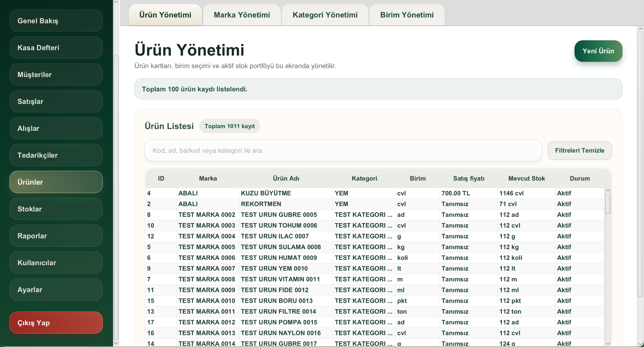Click Filtreleri Temizle button
Image resolution: width=644 pixels, height=347 pixels.
[x=580, y=150]
